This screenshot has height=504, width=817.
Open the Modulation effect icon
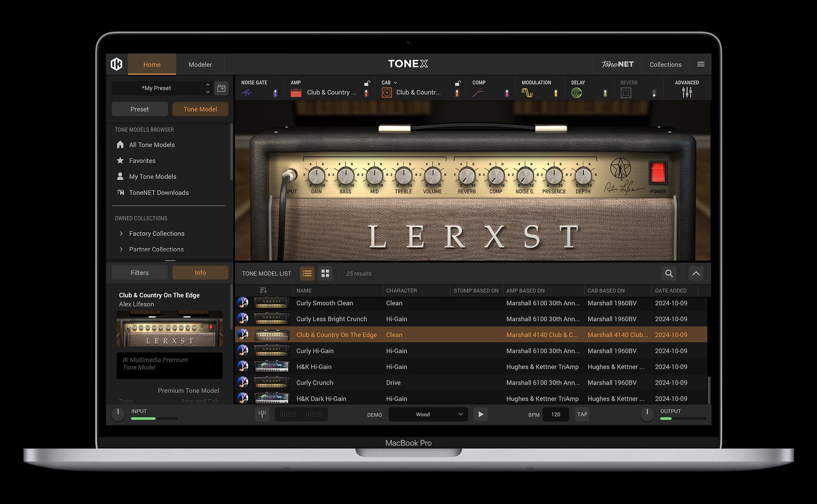coord(527,92)
